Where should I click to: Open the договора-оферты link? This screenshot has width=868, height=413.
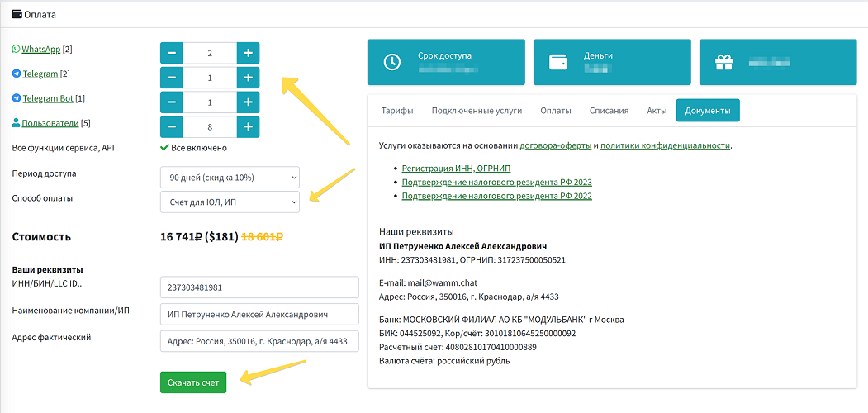[555, 145]
